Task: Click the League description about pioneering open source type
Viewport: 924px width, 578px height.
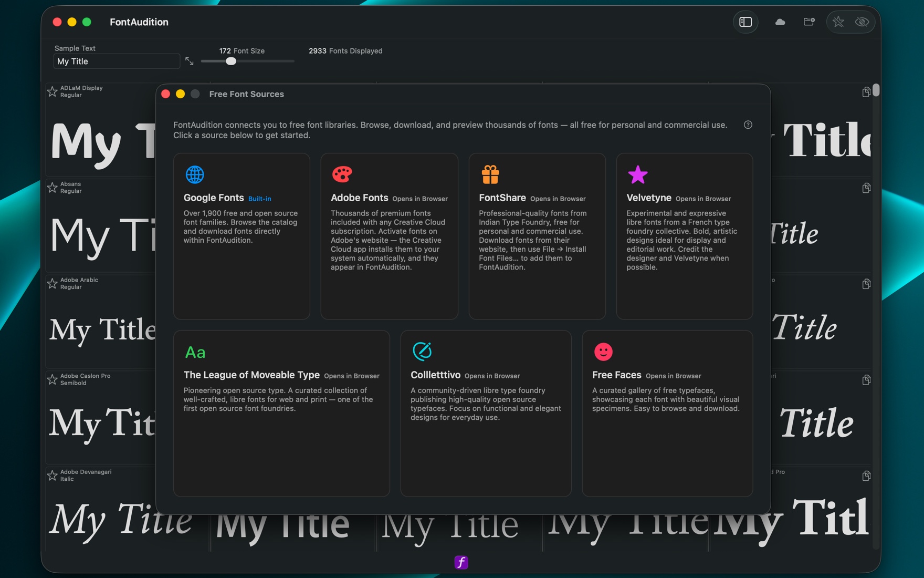Action: [x=278, y=399]
